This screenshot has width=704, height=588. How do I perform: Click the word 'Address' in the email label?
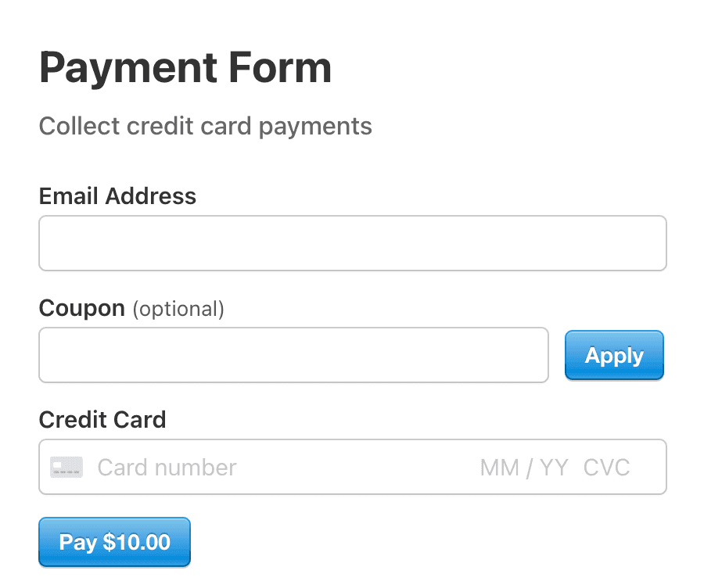(151, 196)
